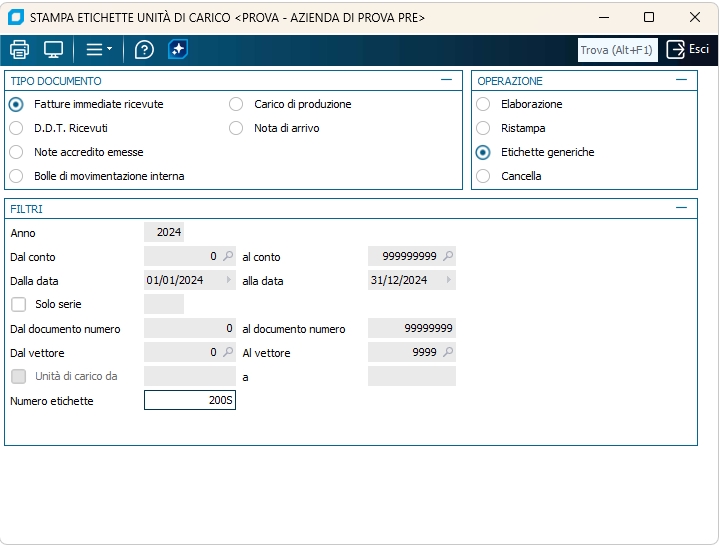This screenshot has height=547, width=720.
Task: Click the Esci exit button
Action: [x=688, y=50]
